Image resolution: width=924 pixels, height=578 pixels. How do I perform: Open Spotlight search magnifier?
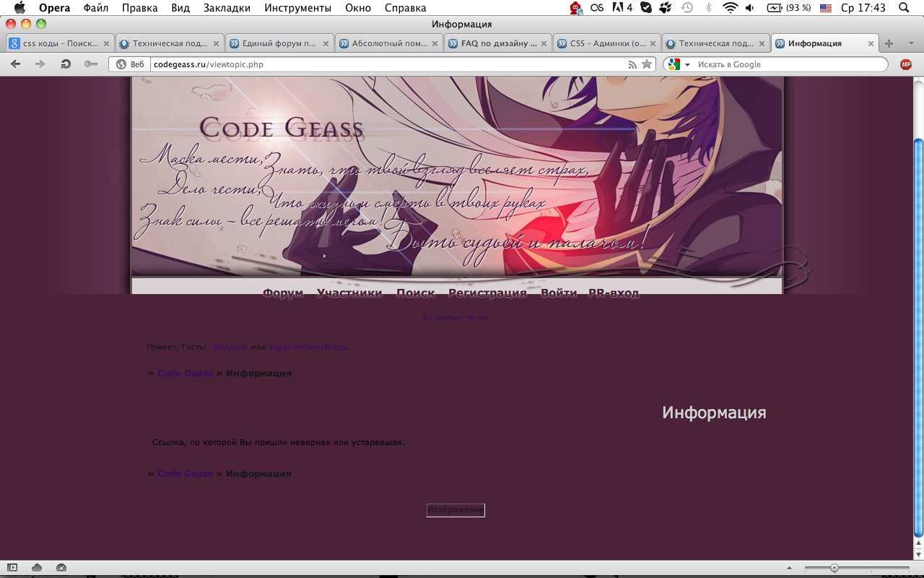[x=903, y=8]
